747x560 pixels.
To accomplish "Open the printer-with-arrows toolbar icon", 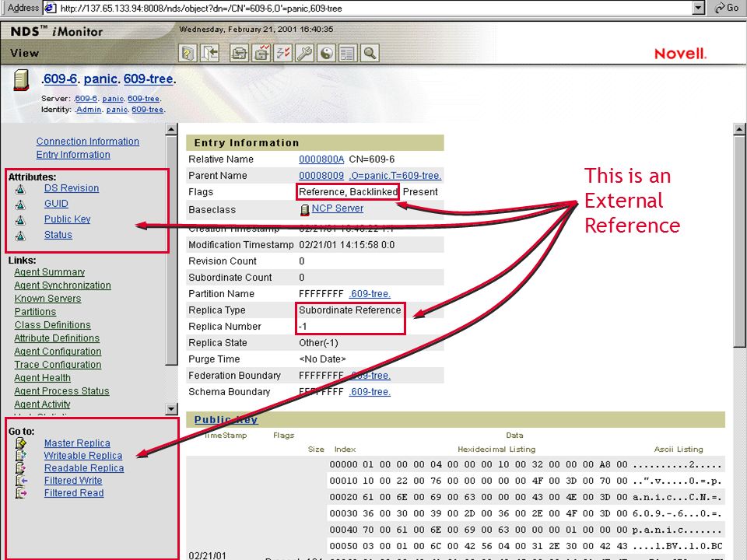I will pos(239,53).
